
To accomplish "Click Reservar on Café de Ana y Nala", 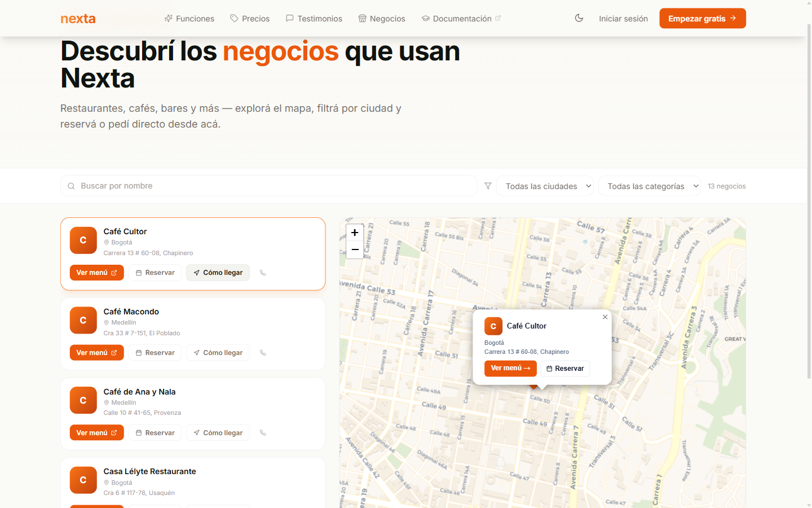I will [155, 432].
